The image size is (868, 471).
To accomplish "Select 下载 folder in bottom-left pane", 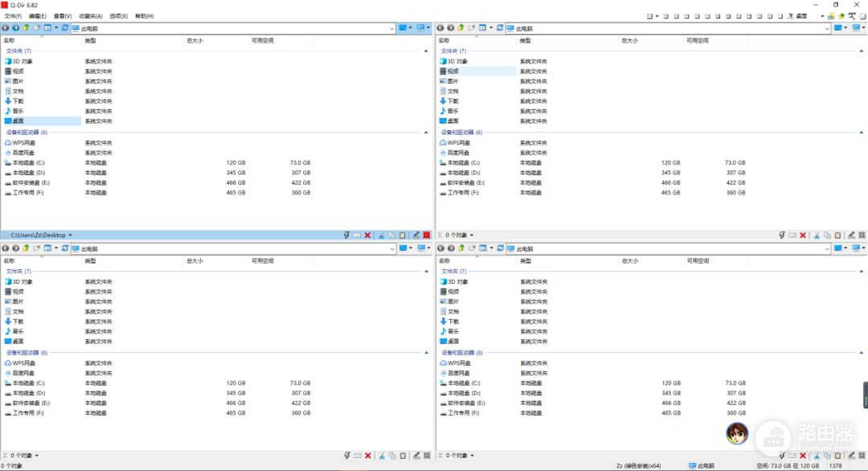I will (18, 322).
